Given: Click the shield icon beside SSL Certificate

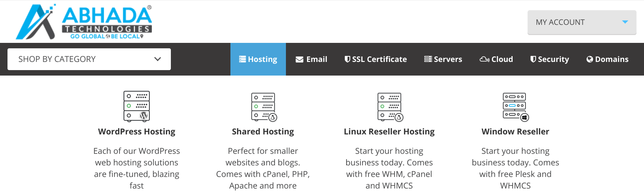Looking at the screenshot, I should coord(348,59).
